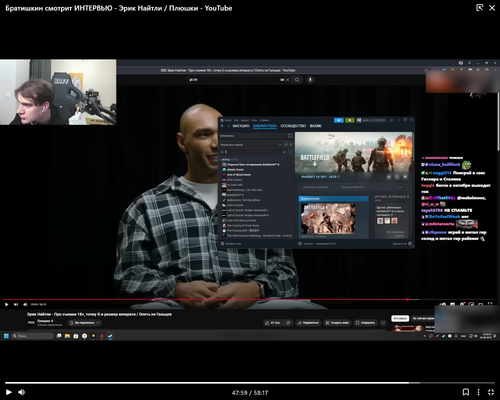The image size is (500, 400).
Task: Select the Battlefield 6 open beta entry
Action: click(x=253, y=165)
